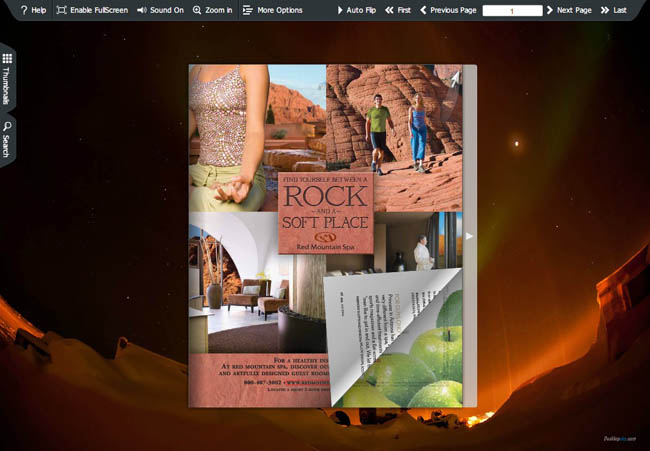Start Auto Flip playback

357,10
